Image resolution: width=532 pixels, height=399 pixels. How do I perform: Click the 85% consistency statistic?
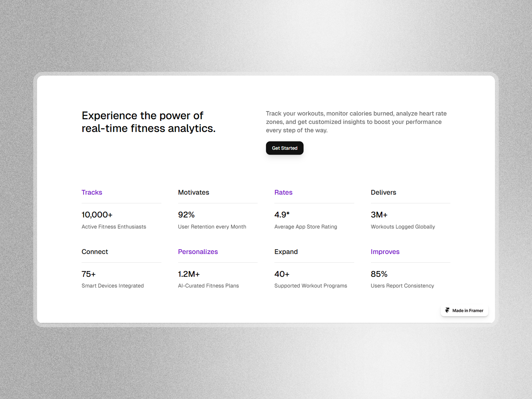tap(379, 274)
